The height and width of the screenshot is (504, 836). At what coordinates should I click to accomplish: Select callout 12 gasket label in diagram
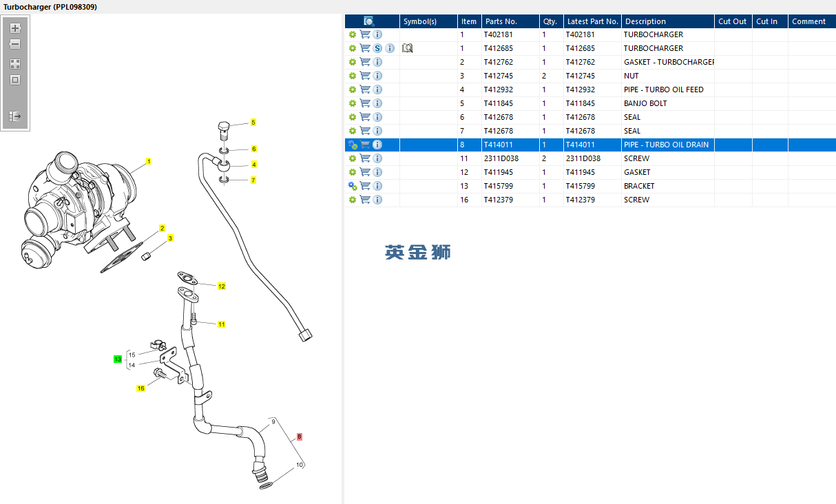pyautogui.click(x=221, y=286)
